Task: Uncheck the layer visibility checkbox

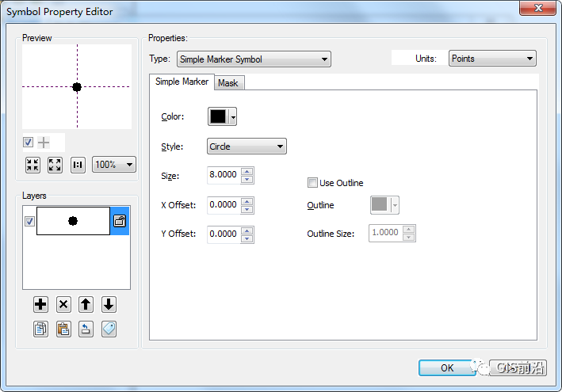Action: click(29, 222)
